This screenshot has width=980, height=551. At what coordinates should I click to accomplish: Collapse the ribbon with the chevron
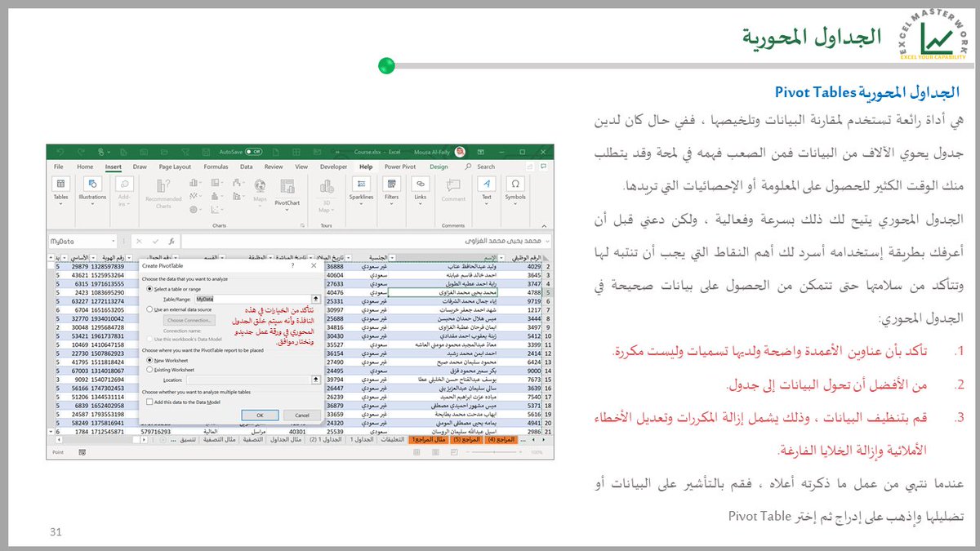tap(544, 226)
